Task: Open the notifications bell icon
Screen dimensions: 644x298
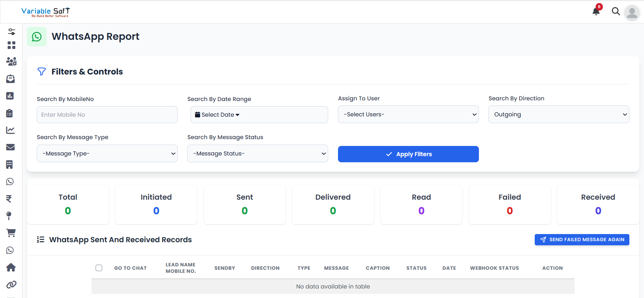Action: 596,12
